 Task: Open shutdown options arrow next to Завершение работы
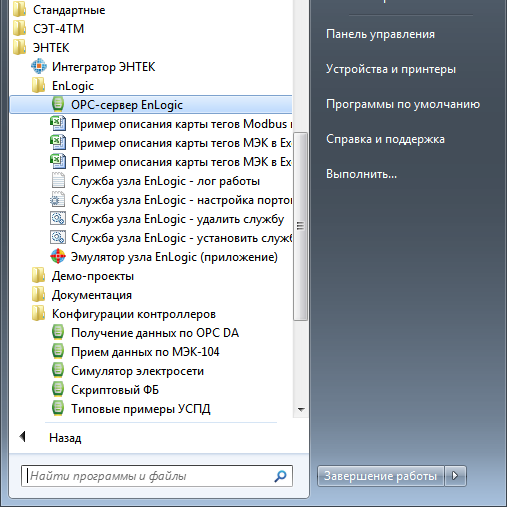pos(455,476)
